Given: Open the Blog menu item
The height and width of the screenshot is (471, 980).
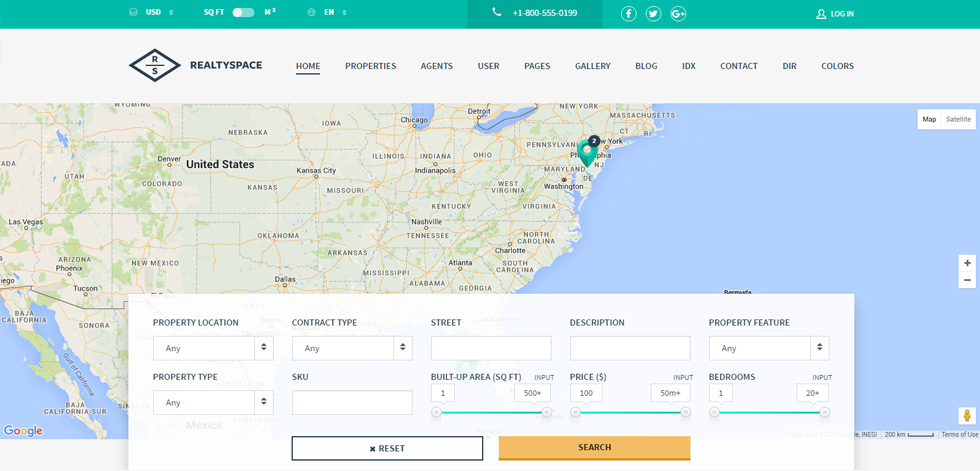Looking at the screenshot, I should click(646, 66).
